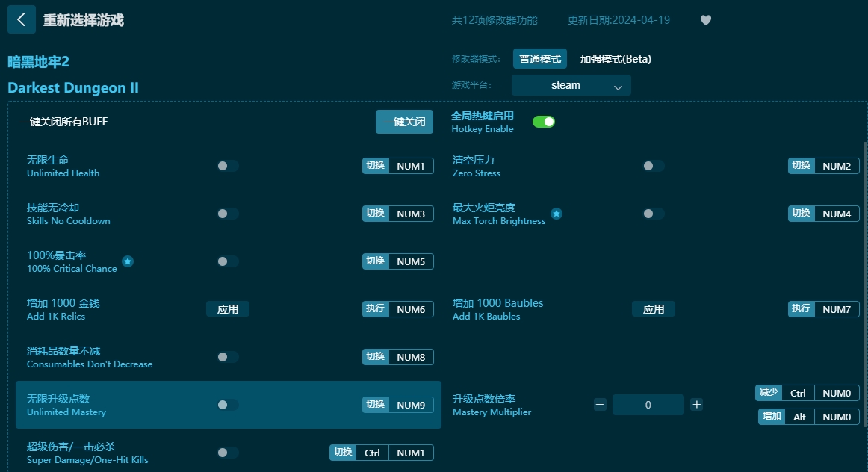Image resolution: width=868 pixels, height=472 pixels.
Task: Click the 更新日期:2024-04-19 text
Action: [619, 20]
